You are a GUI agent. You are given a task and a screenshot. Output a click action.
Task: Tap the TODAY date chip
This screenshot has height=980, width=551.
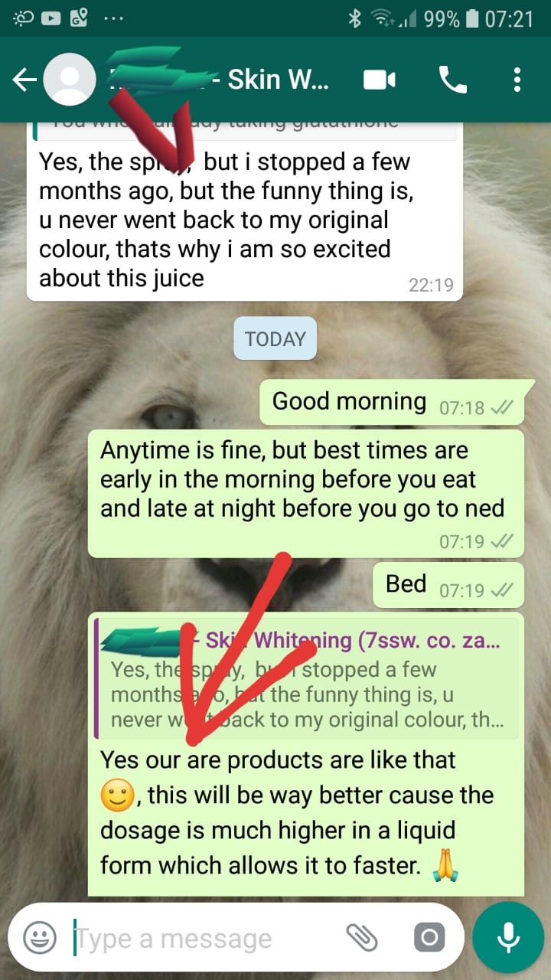pyautogui.click(x=275, y=338)
